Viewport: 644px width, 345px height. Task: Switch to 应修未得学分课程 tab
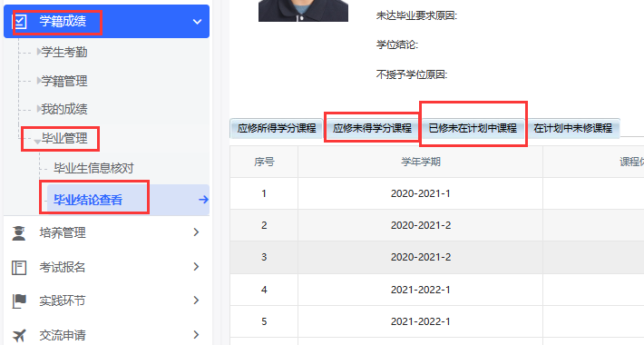372,128
